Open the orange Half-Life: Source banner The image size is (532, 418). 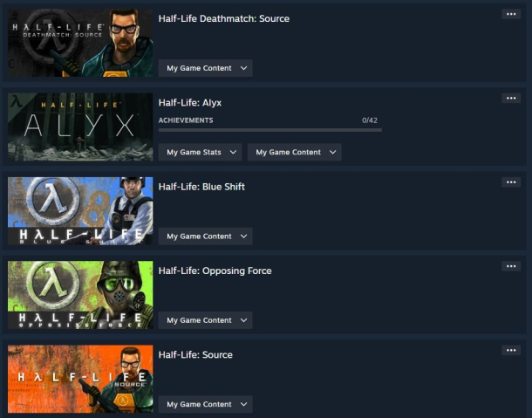(x=80, y=379)
